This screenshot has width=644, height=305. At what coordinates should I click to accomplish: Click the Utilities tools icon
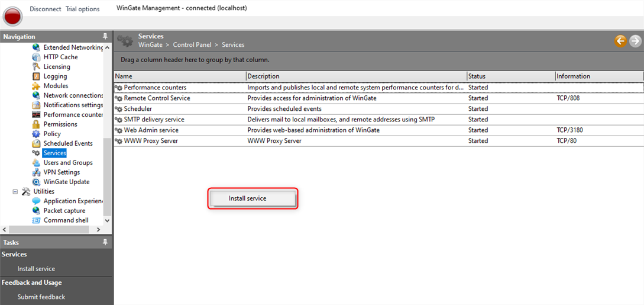coord(26,191)
